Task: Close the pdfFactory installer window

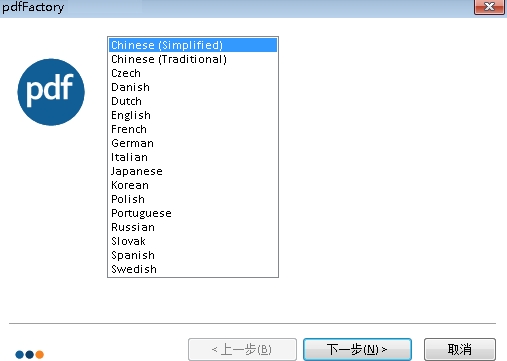Action: pyautogui.click(x=489, y=7)
